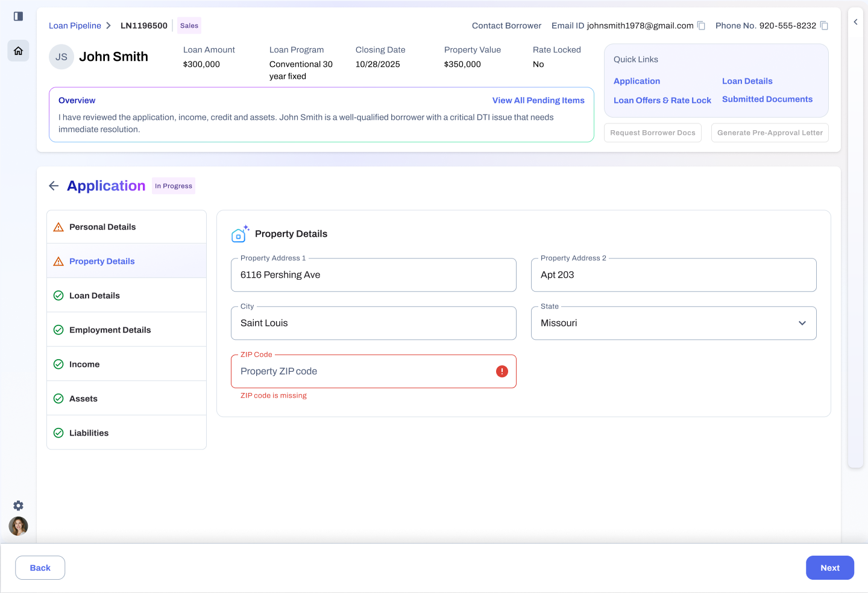Toggle the sidebar panel icon
Image resolution: width=868 pixels, height=593 pixels.
[18, 16]
